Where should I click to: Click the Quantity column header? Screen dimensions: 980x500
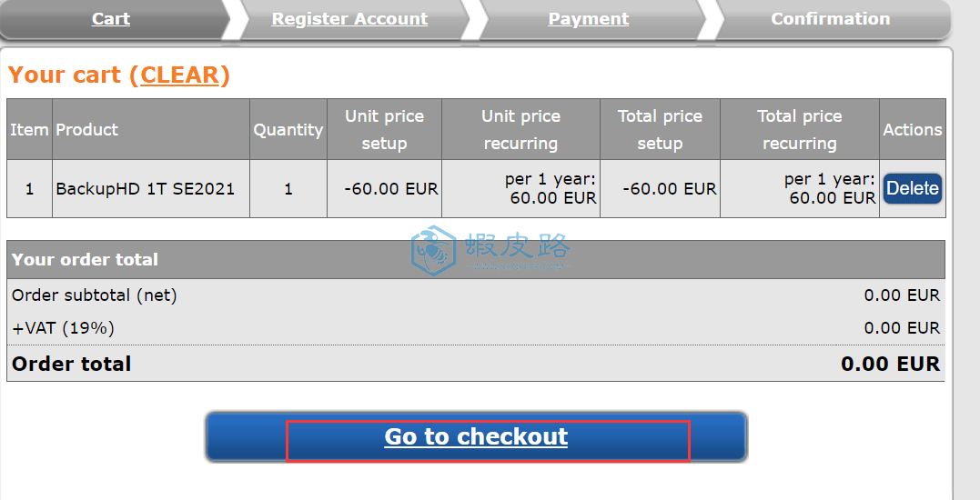pyautogui.click(x=288, y=130)
